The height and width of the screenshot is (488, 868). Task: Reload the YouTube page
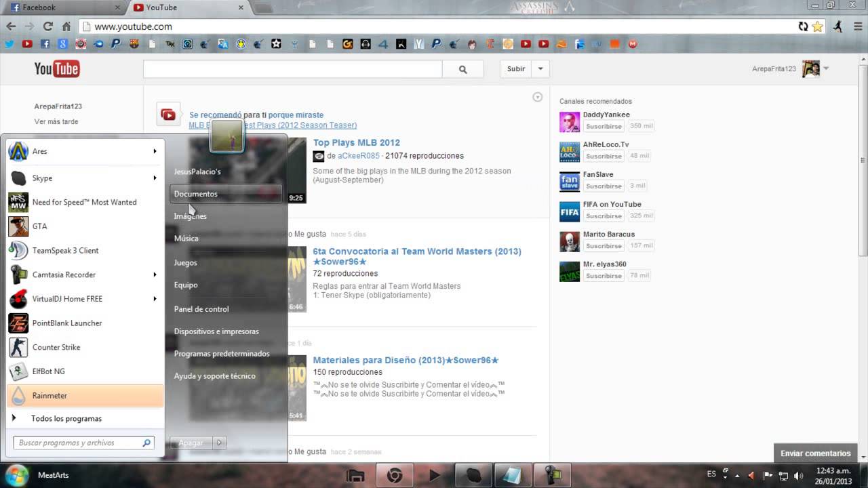pyautogui.click(x=47, y=26)
